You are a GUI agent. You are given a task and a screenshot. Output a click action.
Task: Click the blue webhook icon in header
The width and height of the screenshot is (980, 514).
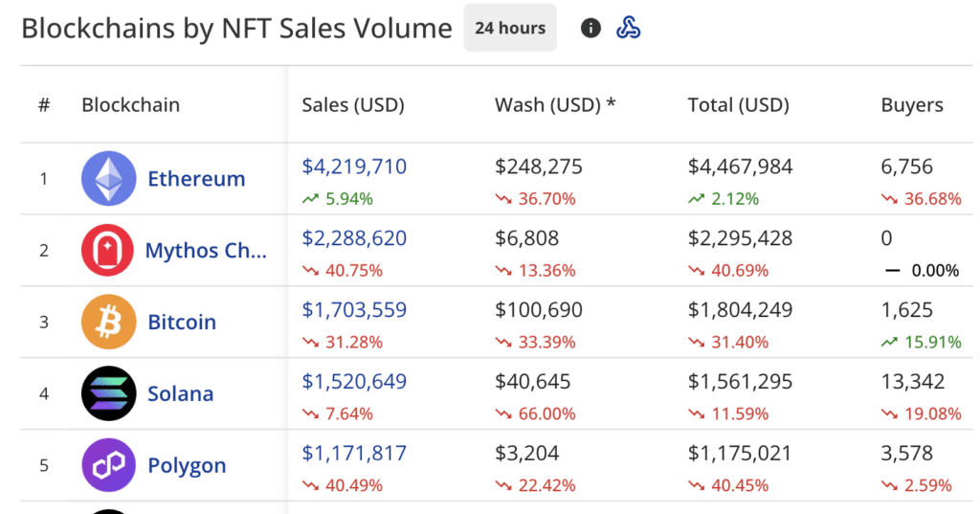point(628,28)
